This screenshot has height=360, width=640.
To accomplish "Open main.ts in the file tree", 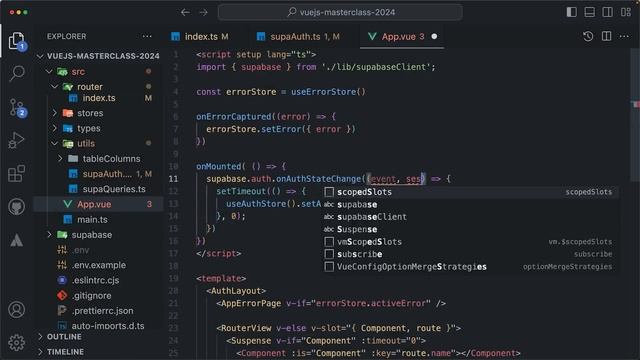I will tap(98, 220).
